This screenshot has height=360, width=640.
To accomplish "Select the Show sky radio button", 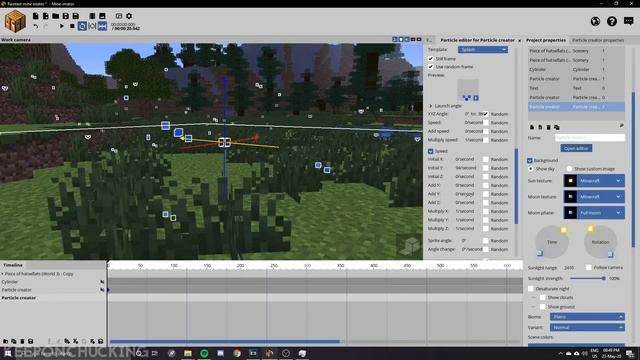I will click(x=531, y=169).
